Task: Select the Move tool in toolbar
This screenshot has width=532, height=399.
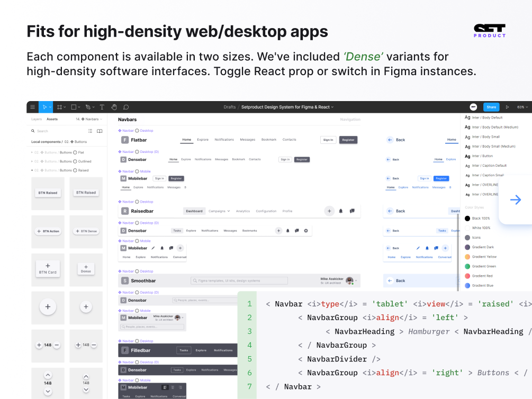Action: (x=44, y=107)
